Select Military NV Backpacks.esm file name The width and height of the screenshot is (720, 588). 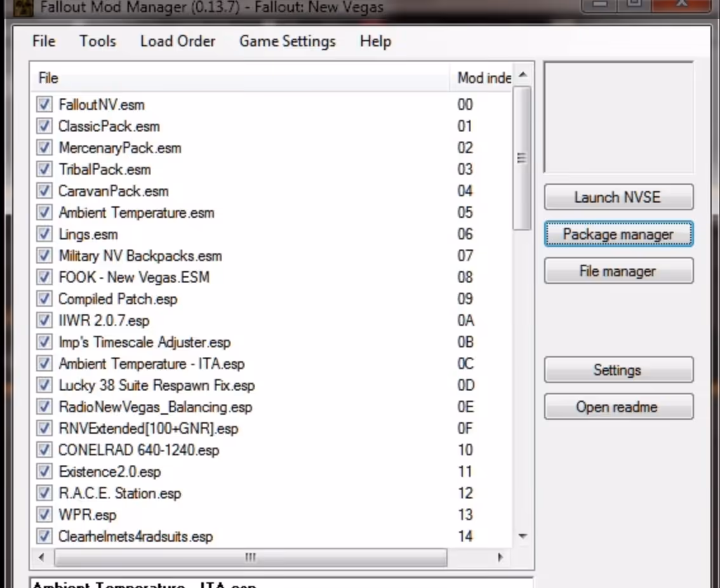[140, 256]
